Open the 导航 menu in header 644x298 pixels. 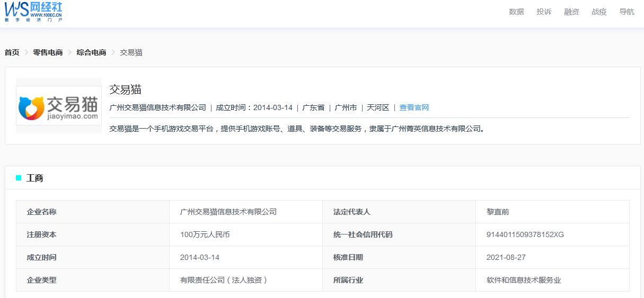point(626,12)
